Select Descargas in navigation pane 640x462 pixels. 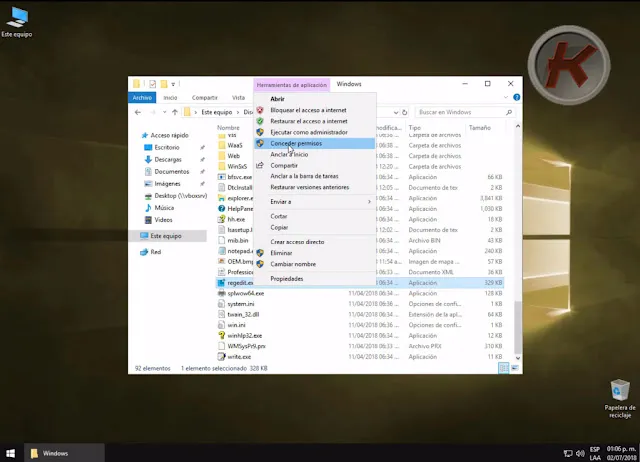pyautogui.click(x=168, y=160)
